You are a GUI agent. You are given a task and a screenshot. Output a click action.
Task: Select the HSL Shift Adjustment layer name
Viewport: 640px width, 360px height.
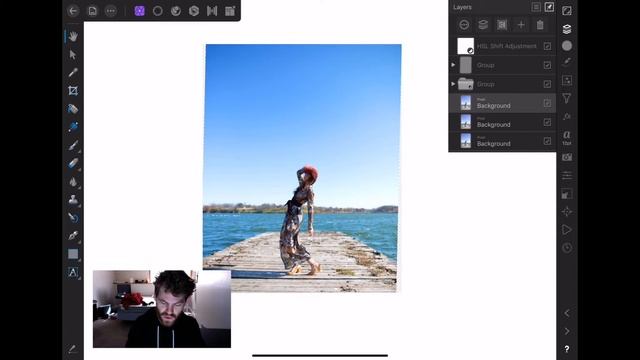[507, 46]
